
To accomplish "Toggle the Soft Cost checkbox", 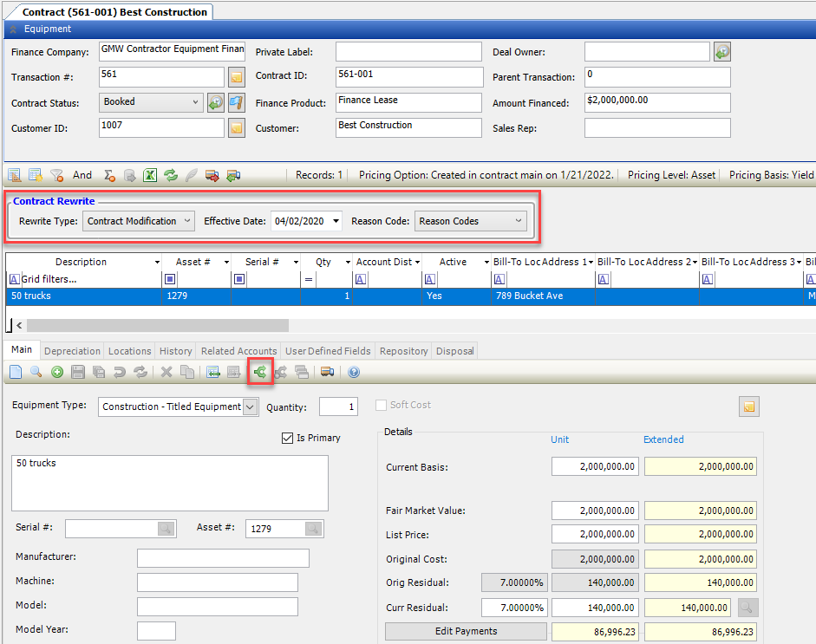I will coord(381,406).
